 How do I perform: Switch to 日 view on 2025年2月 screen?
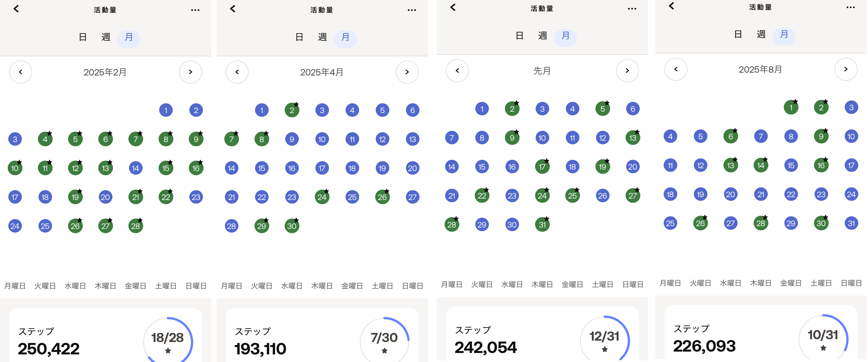click(x=83, y=37)
